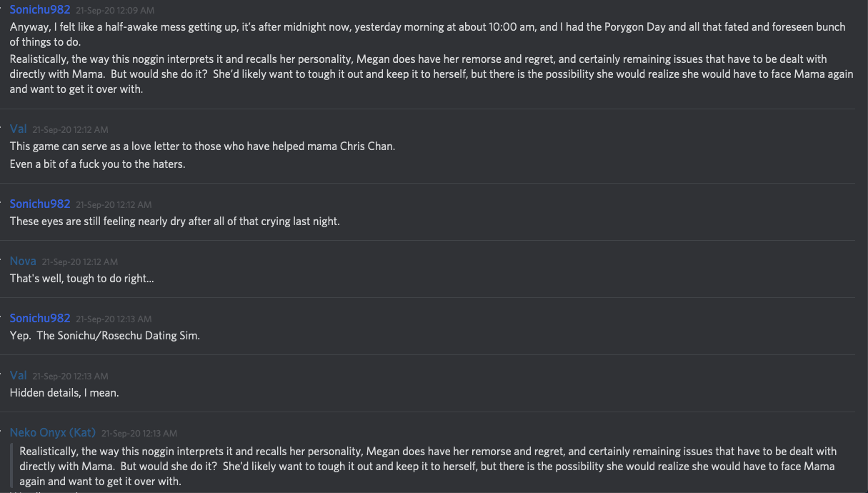The height and width of the screenshot is (493, 868).
Task: Open the Neko Onyx (Kat) username
Action: [x=53, y=432]
